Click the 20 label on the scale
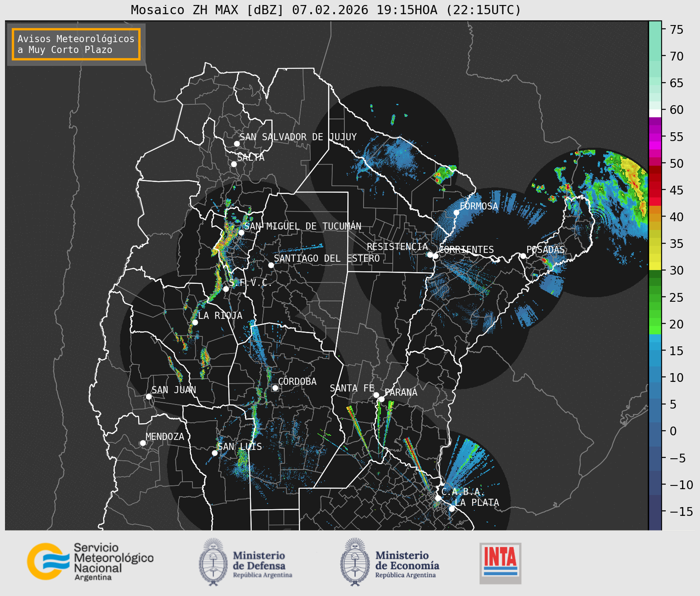Screen dimensions: 700x596 click(x=676, y=324)
